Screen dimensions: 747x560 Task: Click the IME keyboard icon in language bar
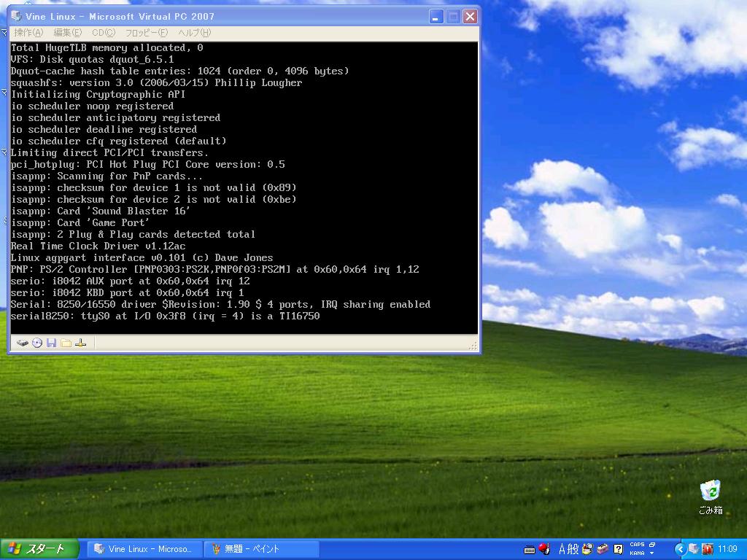pyautogui.click(x=530, y=550)
